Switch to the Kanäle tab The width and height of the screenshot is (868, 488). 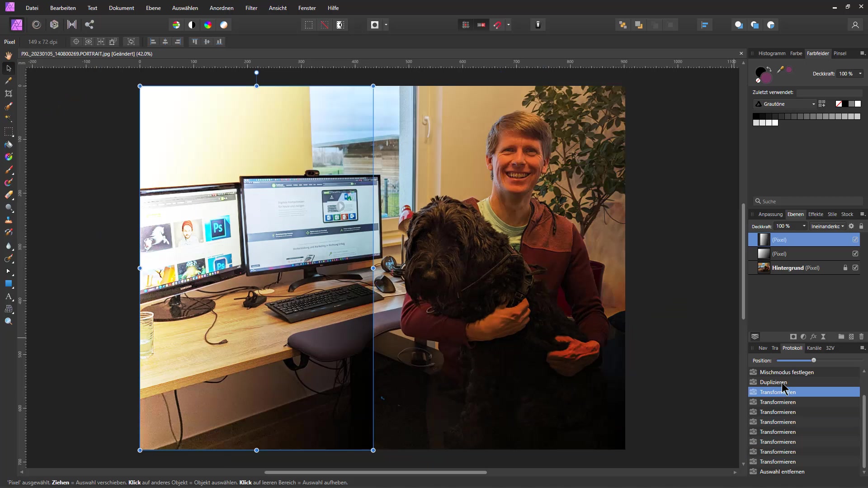pyautogui.click(x=814, y=348)
